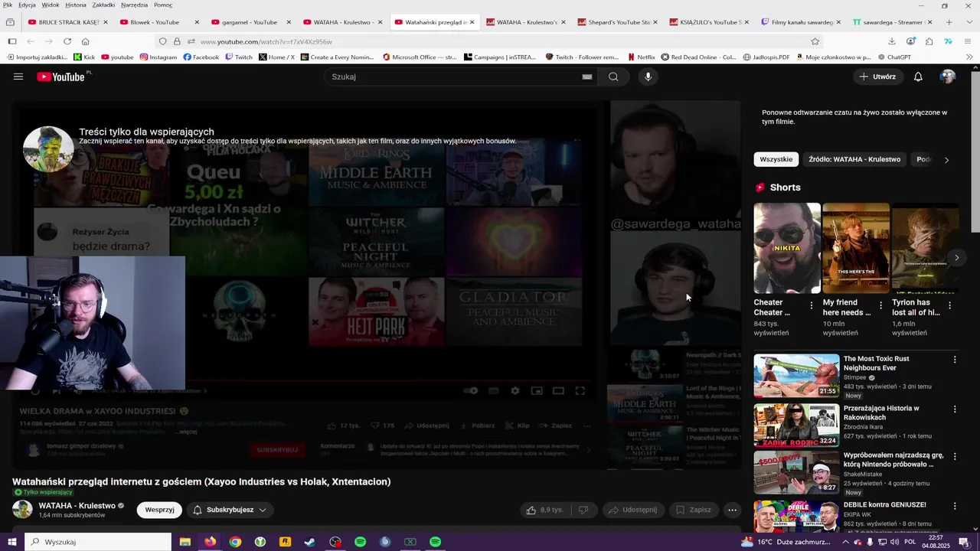Open Wypróbowałem najrzadszą grę video thumbnail
980x551 pixels.
796,472
